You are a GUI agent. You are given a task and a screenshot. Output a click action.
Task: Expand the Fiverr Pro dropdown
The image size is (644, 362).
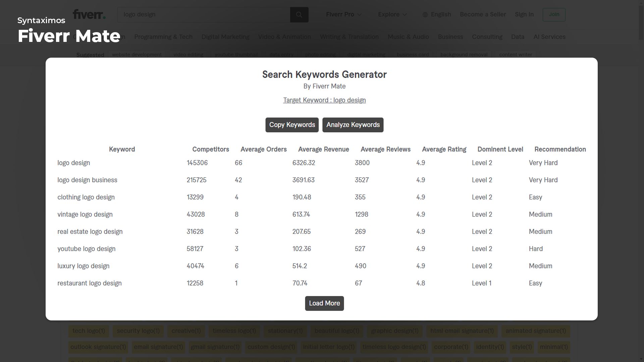pyautogui.click(x=344, y=14)
